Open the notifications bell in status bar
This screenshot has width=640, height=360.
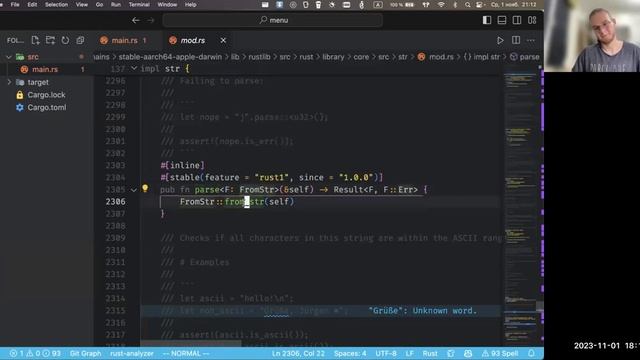tap(531, 353)
